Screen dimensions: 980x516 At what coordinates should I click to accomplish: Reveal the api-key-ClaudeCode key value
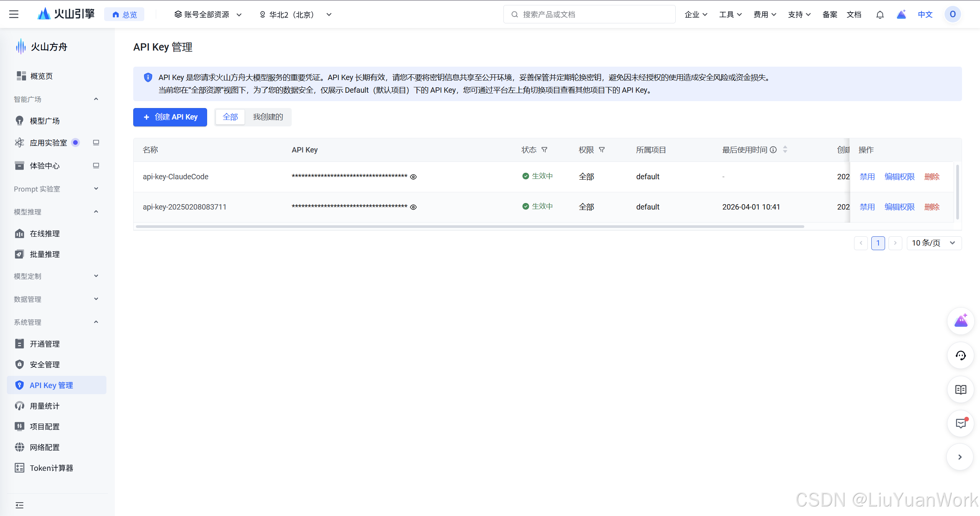(x=413, y=177)
